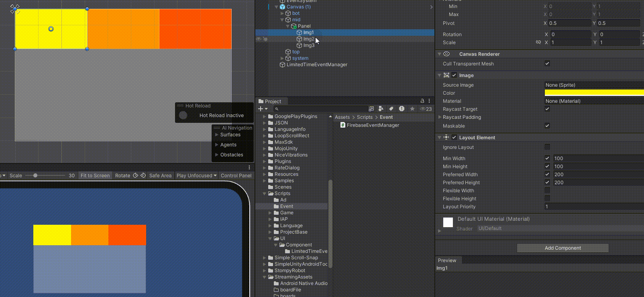644x297 pixels.
Task: Open the simulator Control Panel button
Action: point(236,175)
